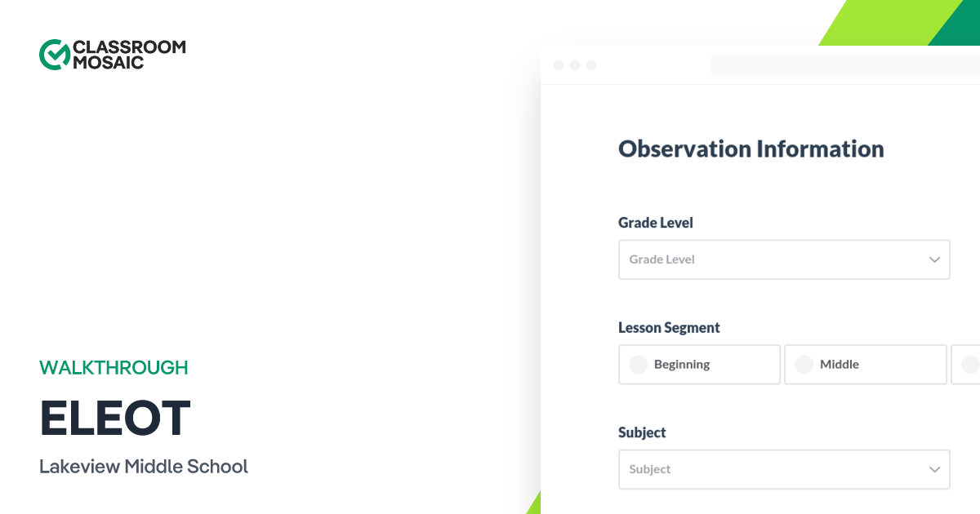Click the WALKTHROUGH label
The height and width of the screenshot is (514, 980).
click(x=114, y=368)
